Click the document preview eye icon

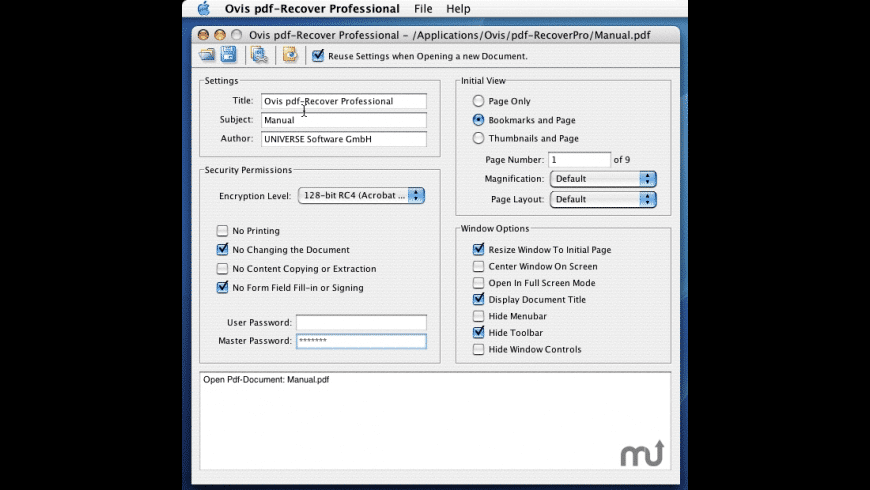point(290,54)
